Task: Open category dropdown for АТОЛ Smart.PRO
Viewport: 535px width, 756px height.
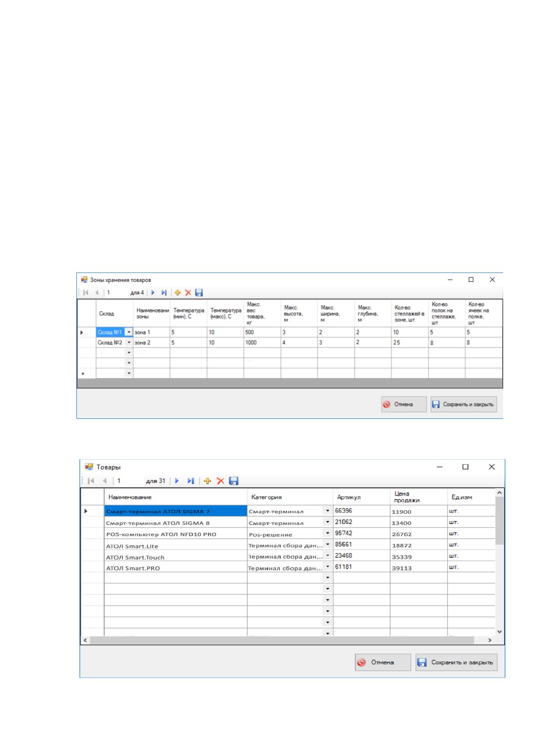Action: [x=327, y=567]
